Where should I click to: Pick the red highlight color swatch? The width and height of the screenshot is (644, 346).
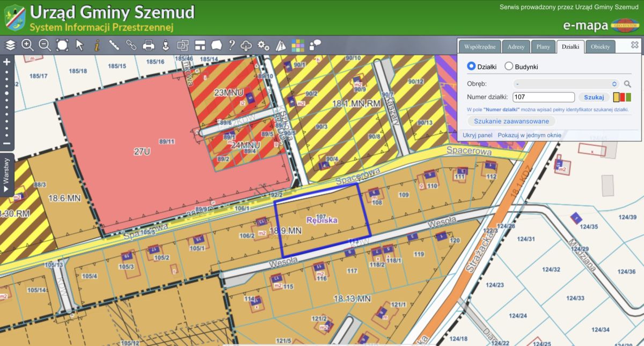coord(623,97)
